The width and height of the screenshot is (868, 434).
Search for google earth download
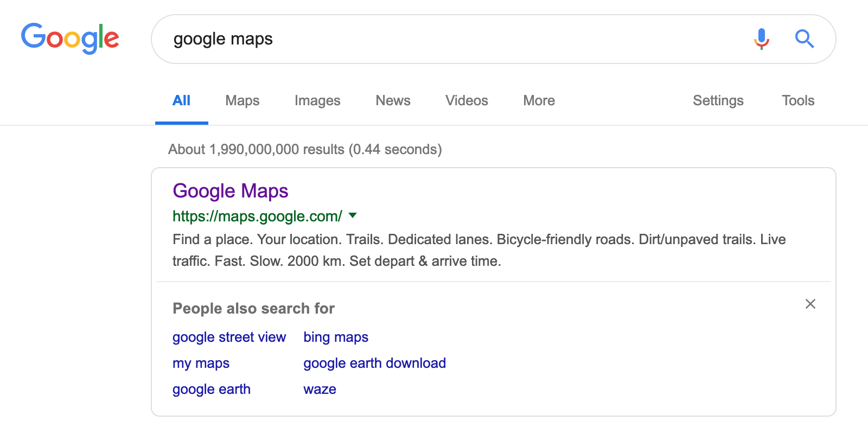374,363
